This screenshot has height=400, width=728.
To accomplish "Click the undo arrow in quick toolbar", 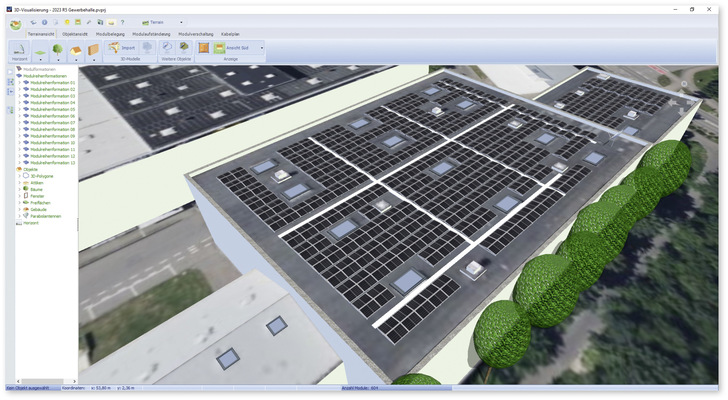I will (x=33, y=21).
